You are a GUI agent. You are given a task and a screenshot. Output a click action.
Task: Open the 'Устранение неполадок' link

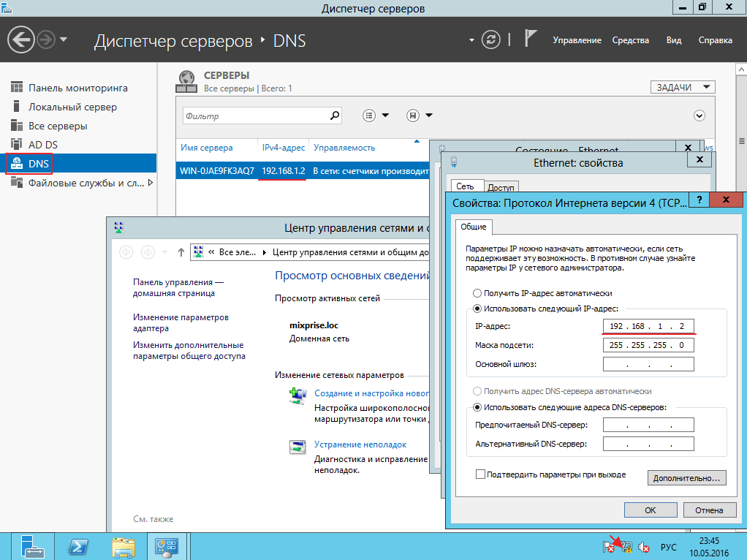360,444
